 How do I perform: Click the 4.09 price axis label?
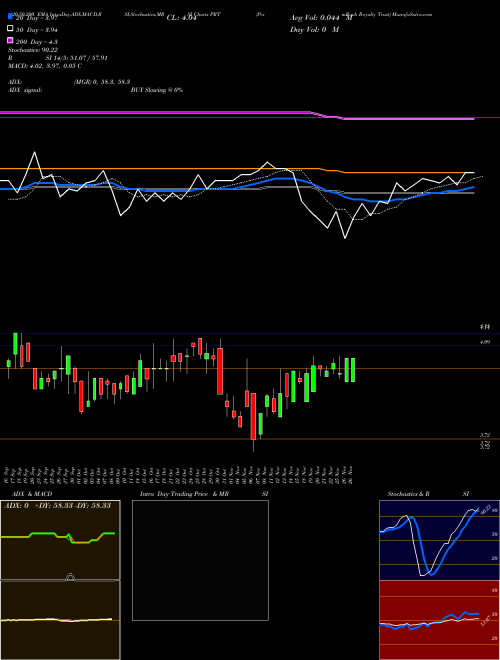tap(485, 343)
